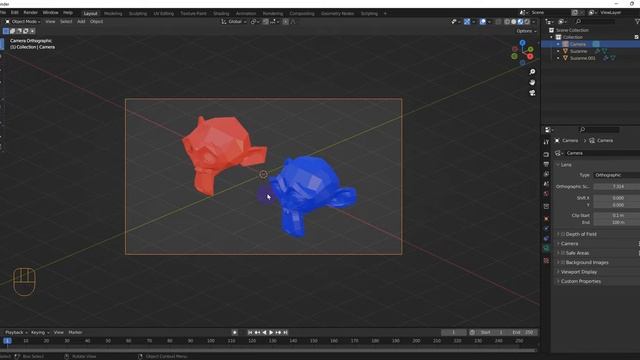Click the Suzanne.001 mesh icon in outliner
Viewport: 640px width, 360px height.
(565, 58)
